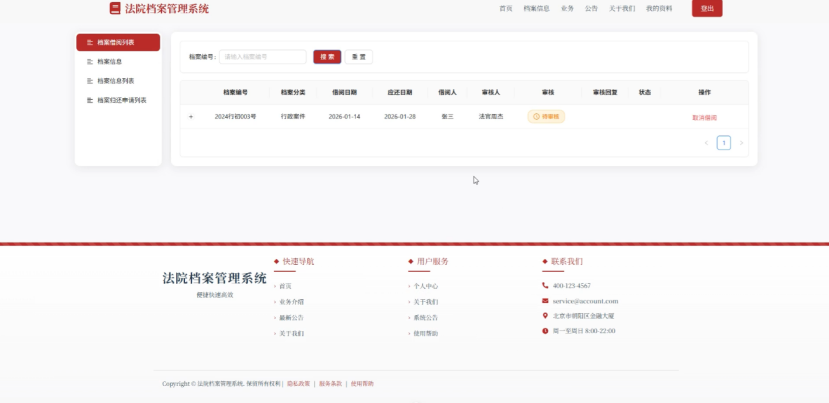
Task: Open footer quick-nav link 关于我们
Action: (291, 334)
